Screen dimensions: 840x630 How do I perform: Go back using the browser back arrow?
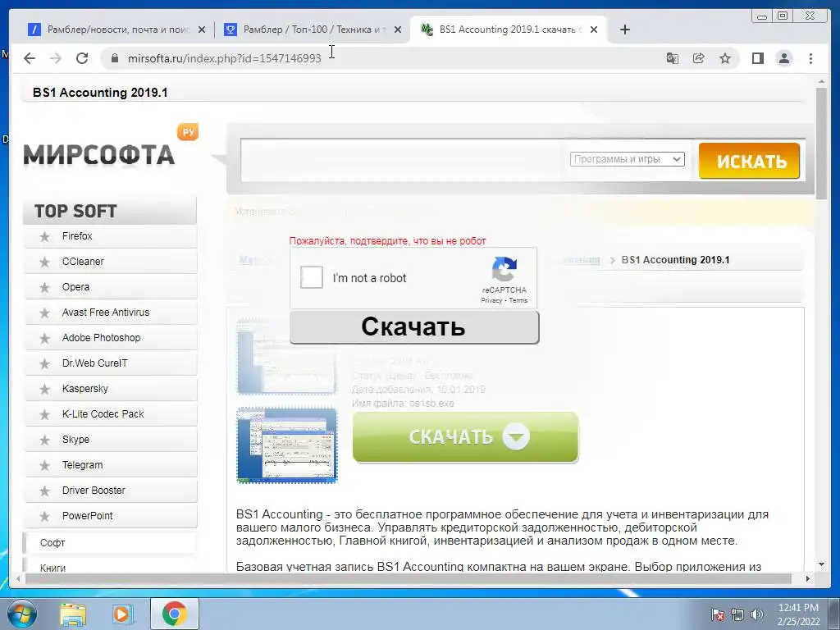[30, 58]
